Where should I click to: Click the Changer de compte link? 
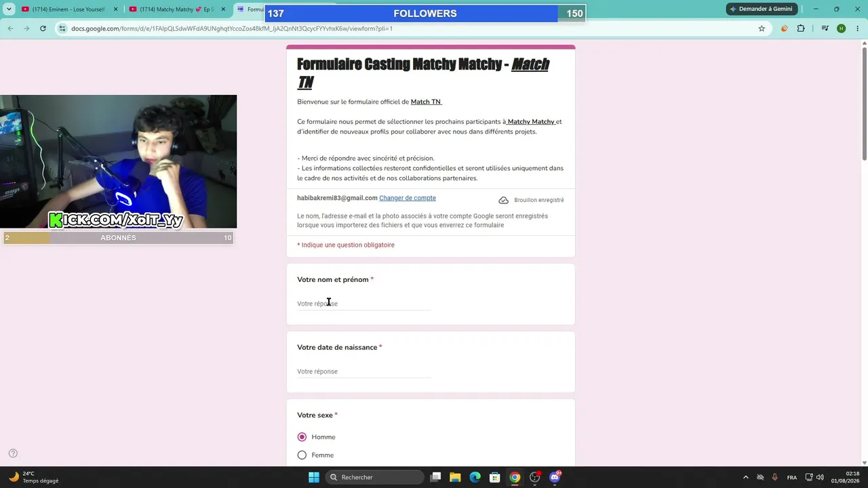click(x=408, y=198)
